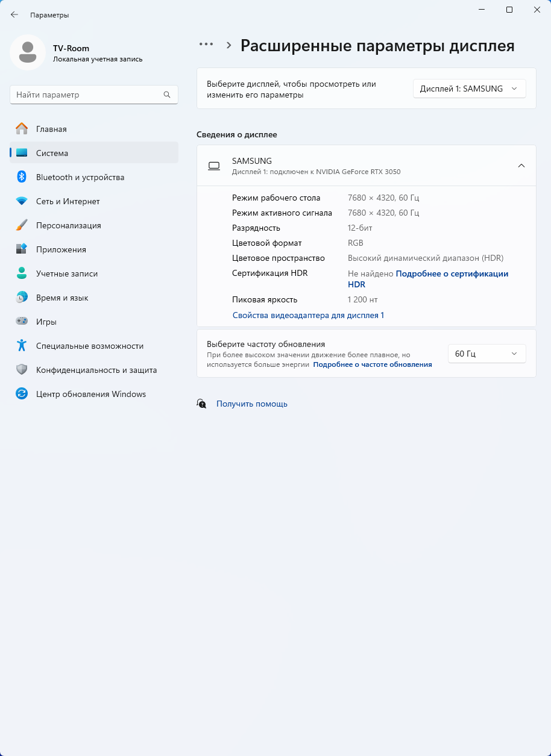The width and height of the screenshot is (551, 756).
Task: Click the TV-Room user avatar
Action: [28, 52]
